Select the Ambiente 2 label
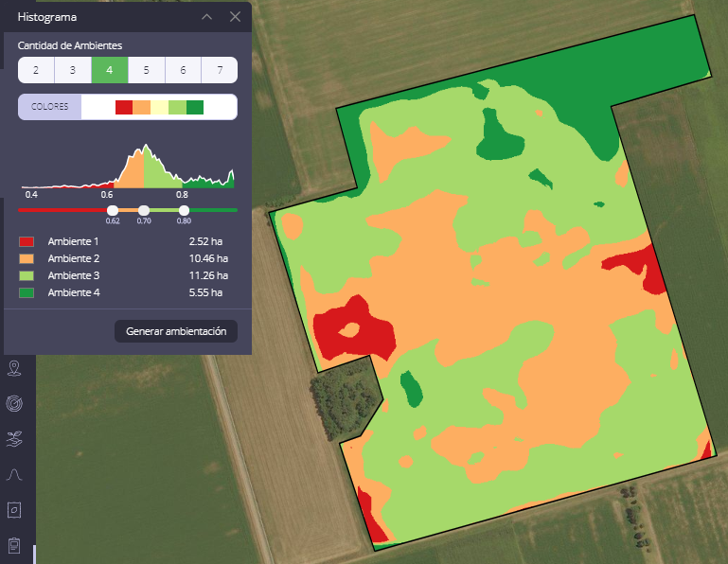 click(73, 258)
